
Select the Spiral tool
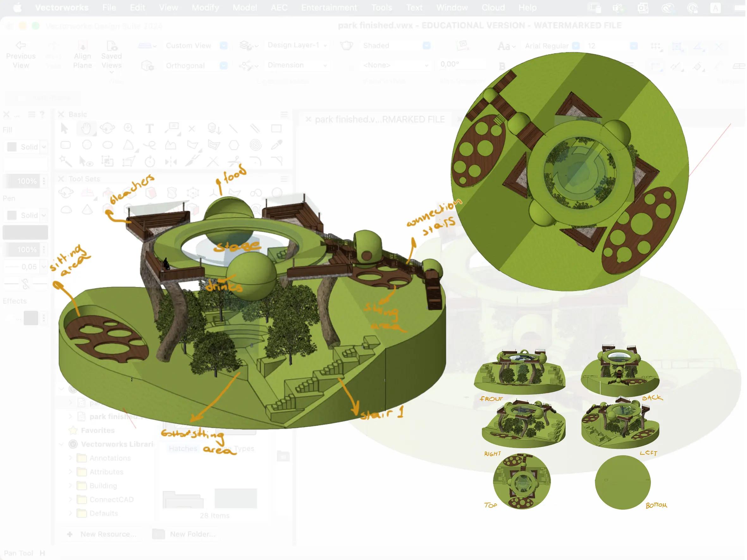point(255,145)
